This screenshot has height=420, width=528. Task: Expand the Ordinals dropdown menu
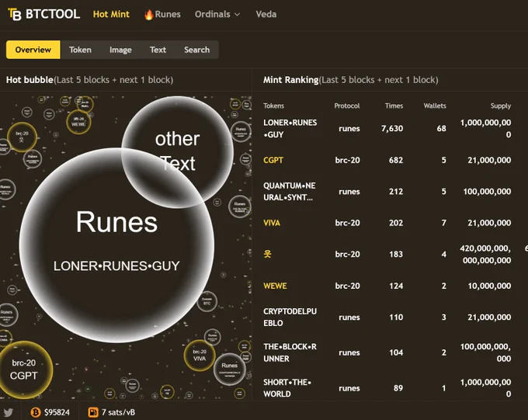click(217, 14)
